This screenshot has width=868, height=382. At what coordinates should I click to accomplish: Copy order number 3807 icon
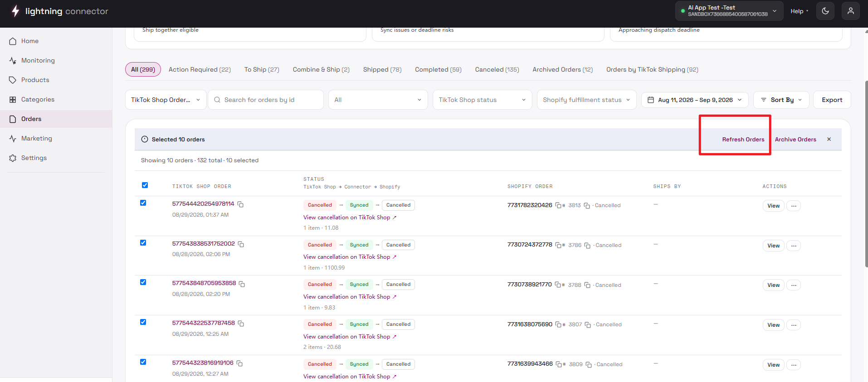(x=588, y=325)
